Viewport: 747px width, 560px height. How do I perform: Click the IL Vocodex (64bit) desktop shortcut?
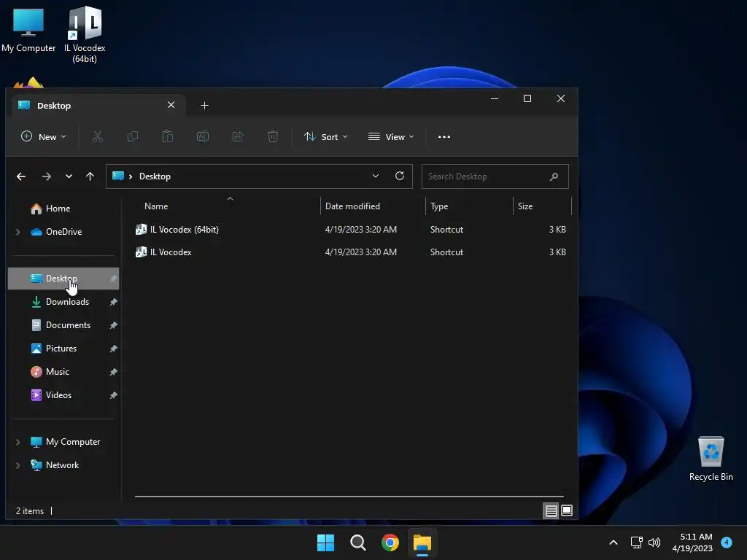click(85, 34)
